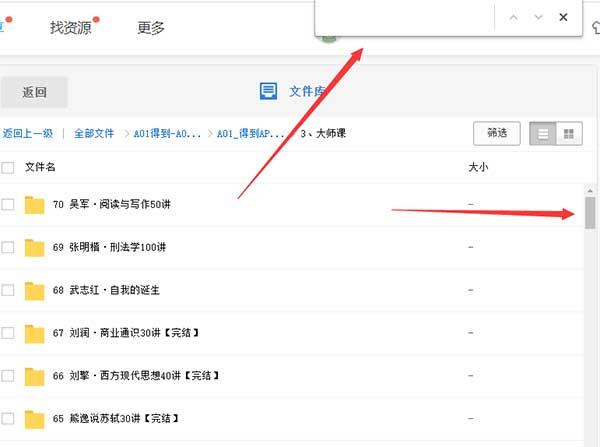Screen dimensions: 600x447
Task: Go to next find result arrow
Action: point(538,17)
